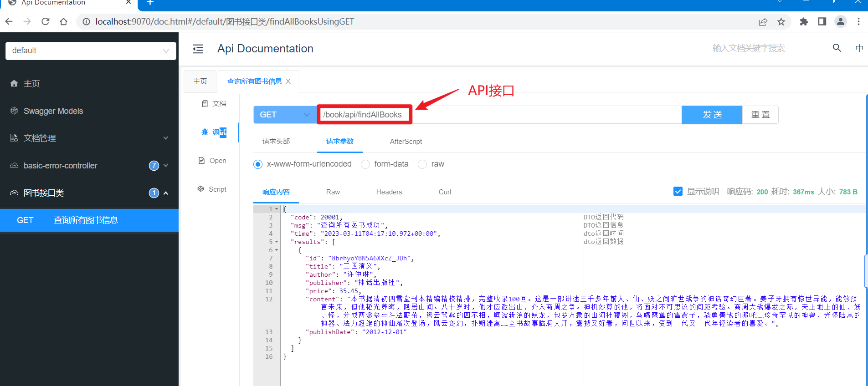Select x-www-form-urlencoded radio option
868x386 pixels.
[x=258, y=164]
